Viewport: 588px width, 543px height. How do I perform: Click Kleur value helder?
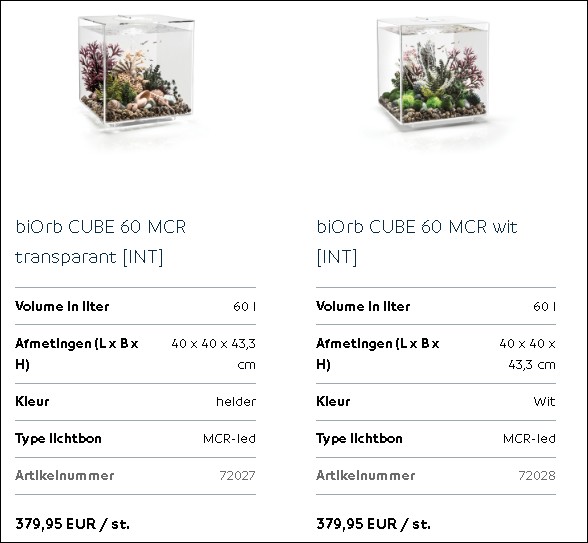236,402
